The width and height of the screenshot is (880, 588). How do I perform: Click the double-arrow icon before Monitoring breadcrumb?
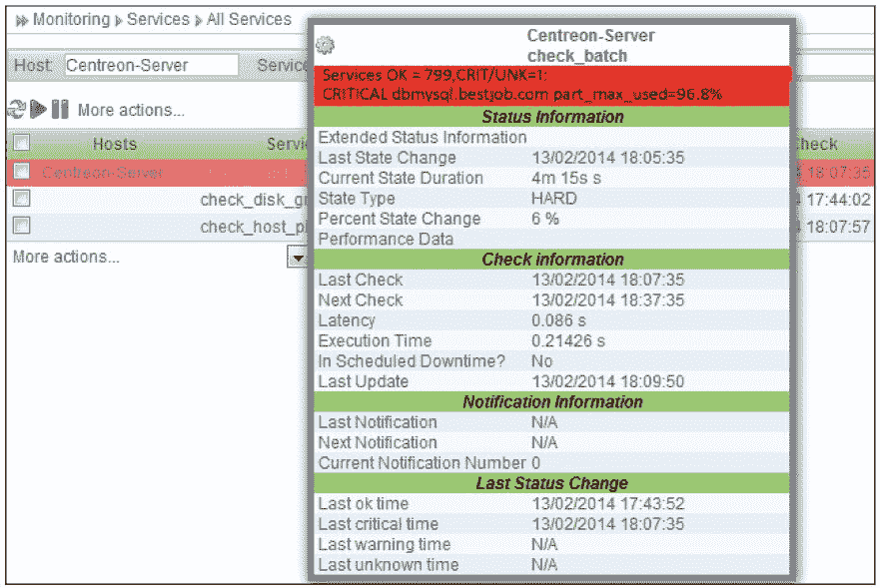pyautogui.click(x=21, y=20)
